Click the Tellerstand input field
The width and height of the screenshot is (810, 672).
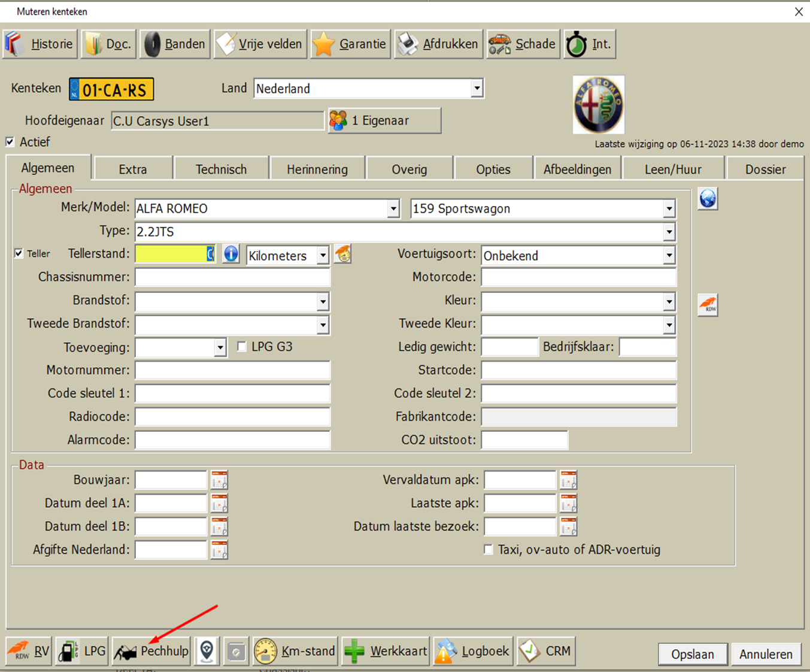(x=175, y=254)
